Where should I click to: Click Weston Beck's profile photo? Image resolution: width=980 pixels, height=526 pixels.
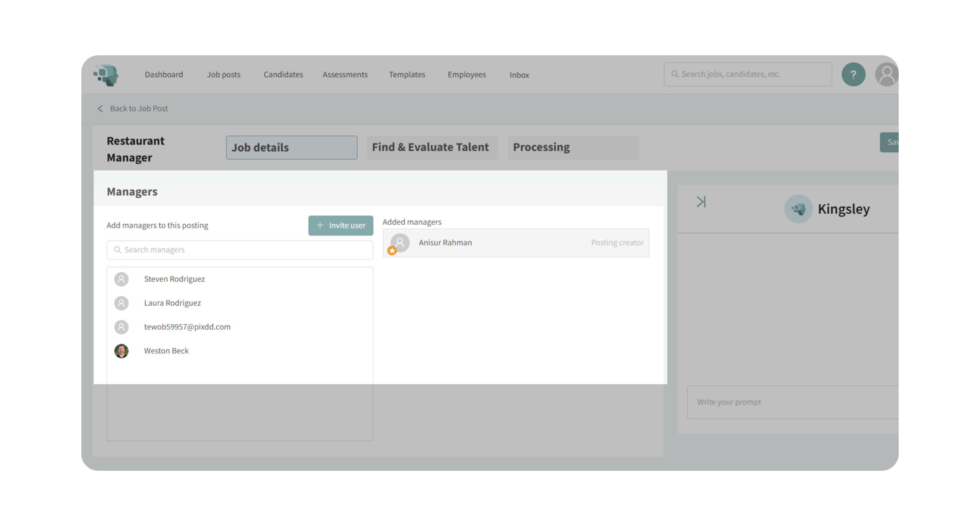pos(122,351)
